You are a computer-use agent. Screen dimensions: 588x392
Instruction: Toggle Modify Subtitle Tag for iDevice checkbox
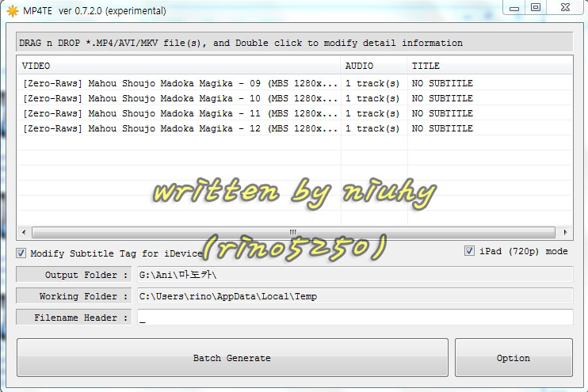[21, 253]
